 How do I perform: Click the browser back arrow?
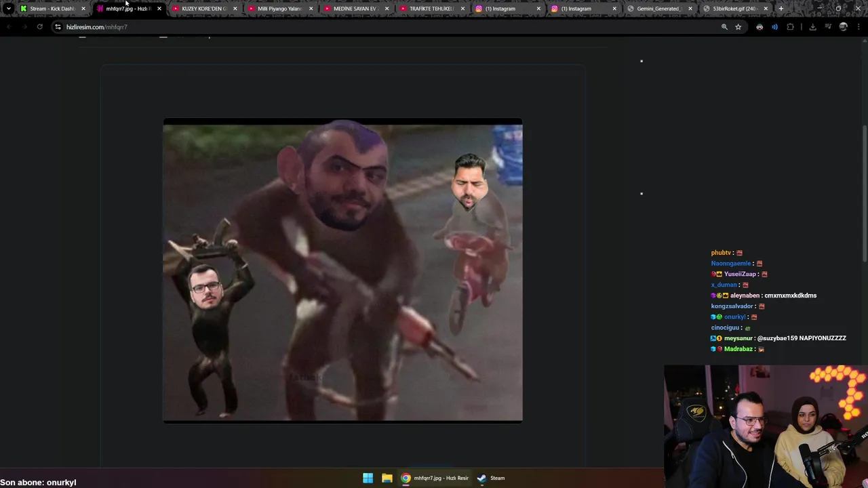click(x=8, y=27)
